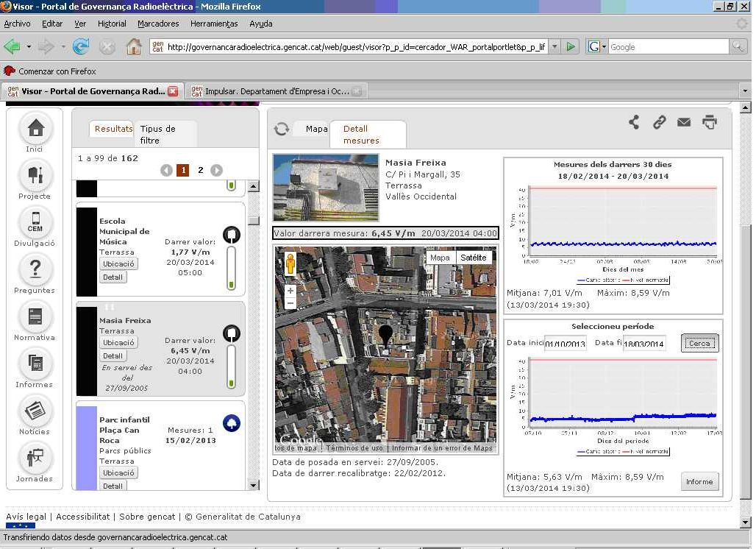756x549 pixels.
Task: Click the Informe button
Action: pyautogui.click(x=699, y=481)
